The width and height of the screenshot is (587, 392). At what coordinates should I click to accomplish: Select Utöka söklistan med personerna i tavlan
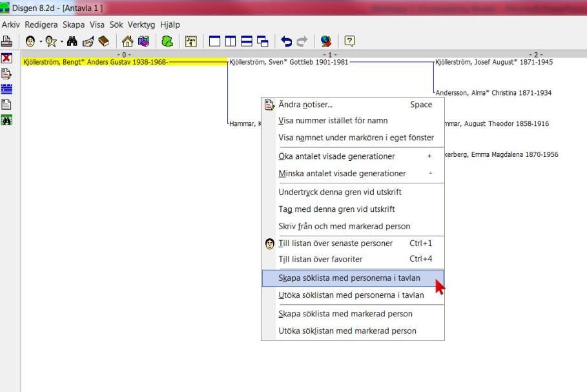point(353,295)
